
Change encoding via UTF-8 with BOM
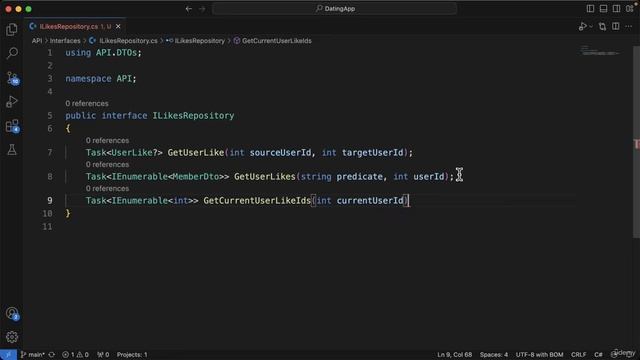539,355
